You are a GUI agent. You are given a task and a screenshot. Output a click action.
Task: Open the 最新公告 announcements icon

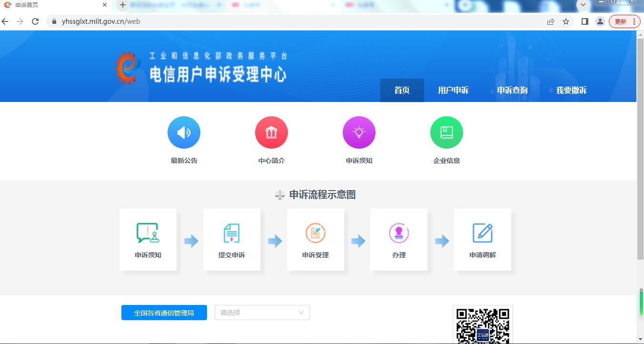coord(184,132)
